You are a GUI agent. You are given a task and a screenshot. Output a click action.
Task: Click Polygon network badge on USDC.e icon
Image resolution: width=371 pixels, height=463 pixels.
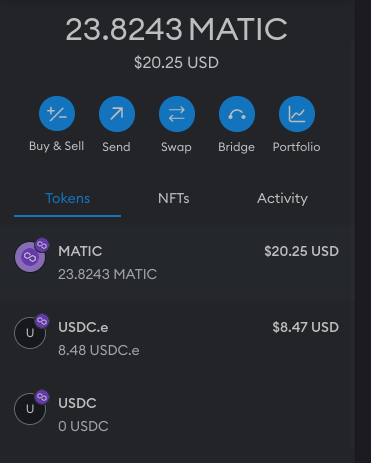point(42,321)
